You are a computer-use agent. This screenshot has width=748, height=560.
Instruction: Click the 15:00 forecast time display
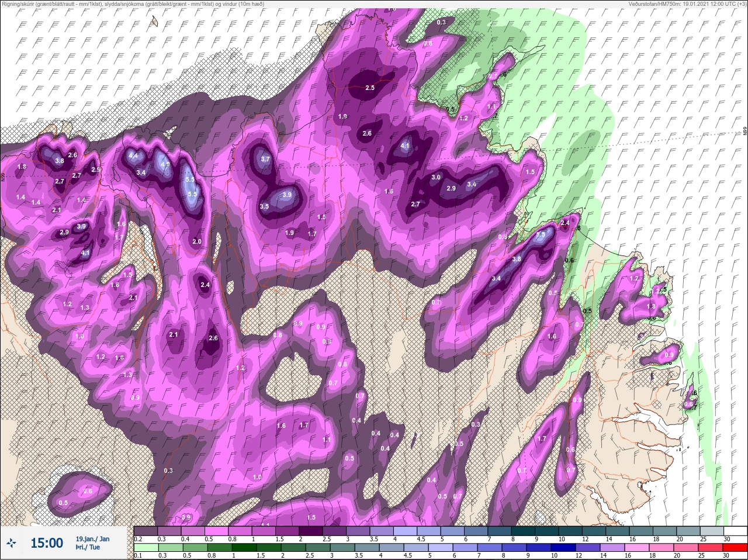pos(47,543)
